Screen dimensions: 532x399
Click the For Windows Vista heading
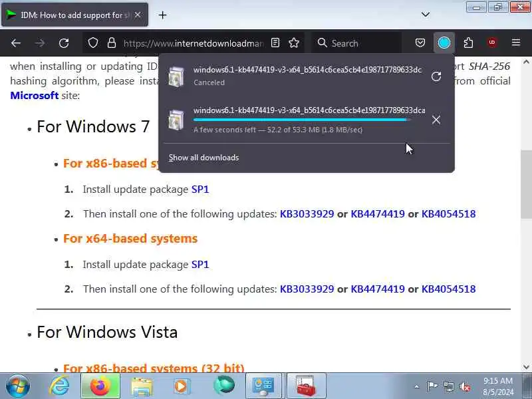click(x=107, y=332)
